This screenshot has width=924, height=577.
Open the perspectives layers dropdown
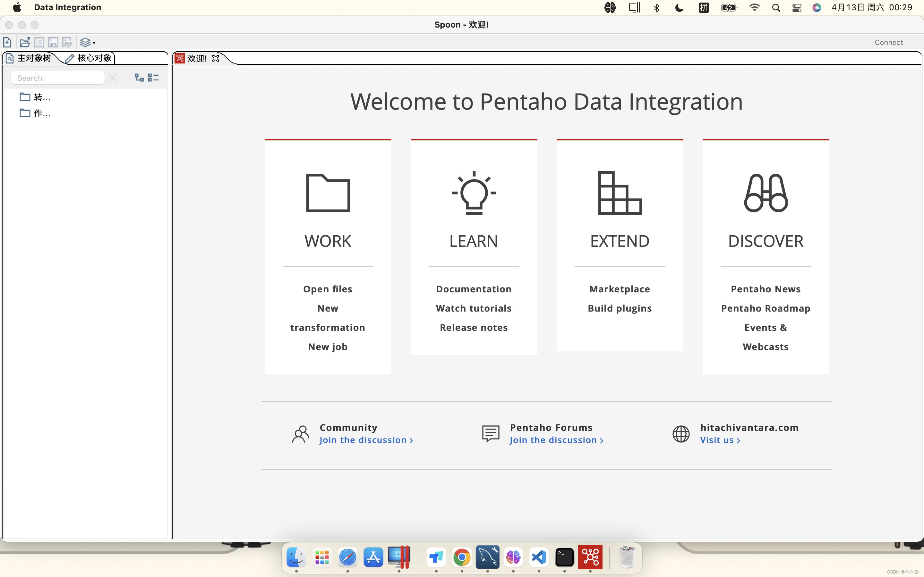[88, 42]
